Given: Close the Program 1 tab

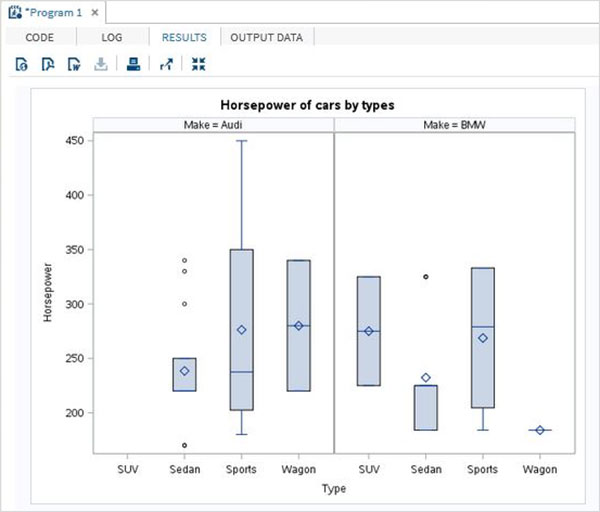Looking at the screenshot, I should (x=95, y=13).
